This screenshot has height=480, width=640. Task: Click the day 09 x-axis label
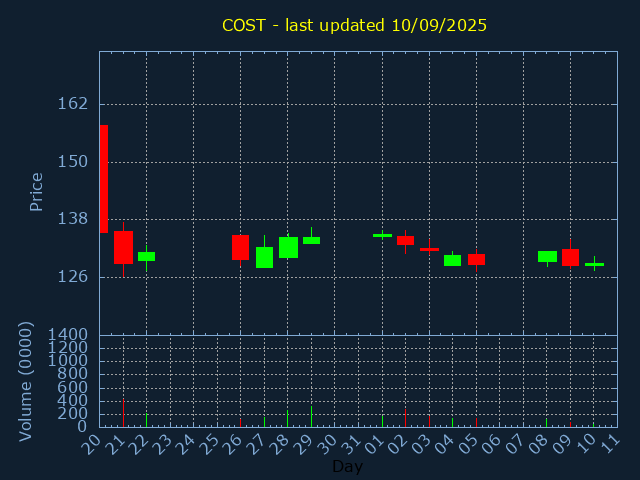(562, 444)
